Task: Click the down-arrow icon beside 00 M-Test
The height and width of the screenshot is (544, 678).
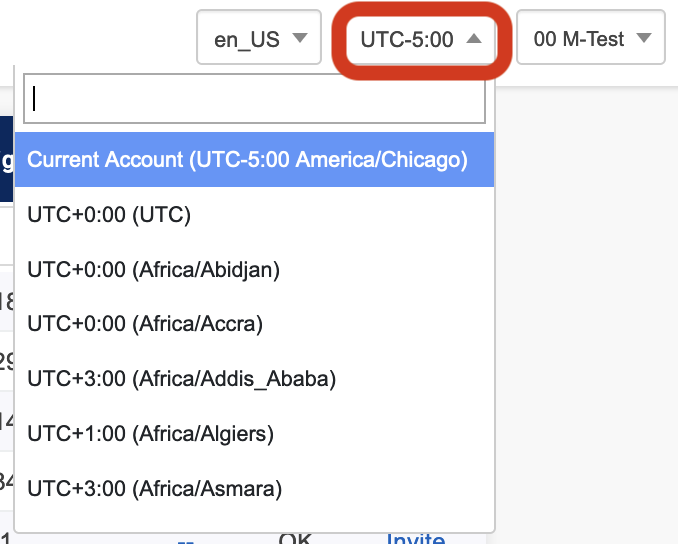Action: click(644, 39)
